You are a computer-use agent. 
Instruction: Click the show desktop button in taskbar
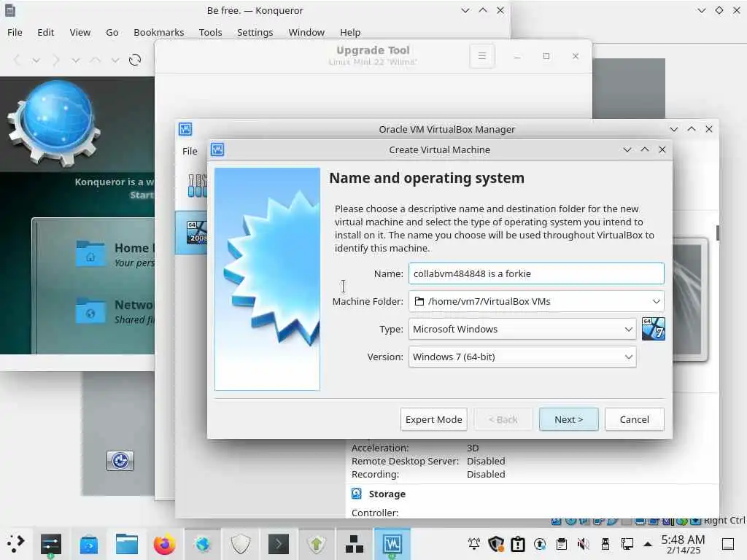727,544
